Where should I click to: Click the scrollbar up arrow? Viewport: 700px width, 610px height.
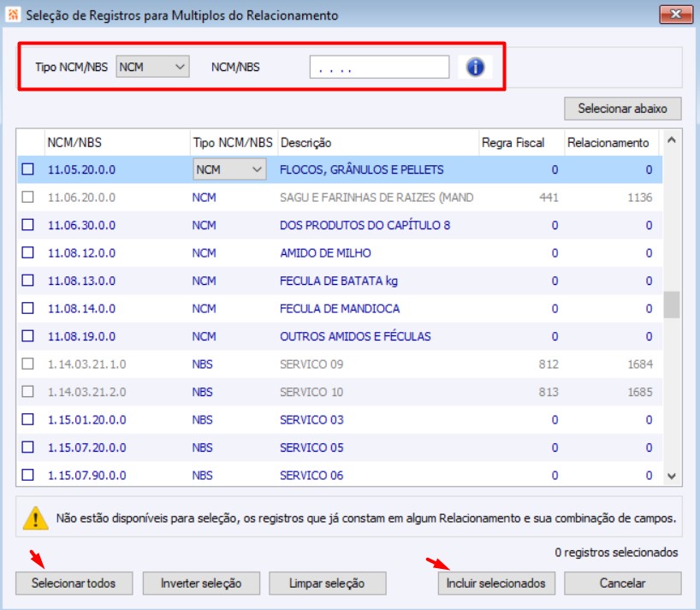pyautogui.click(x=672, y=140)
